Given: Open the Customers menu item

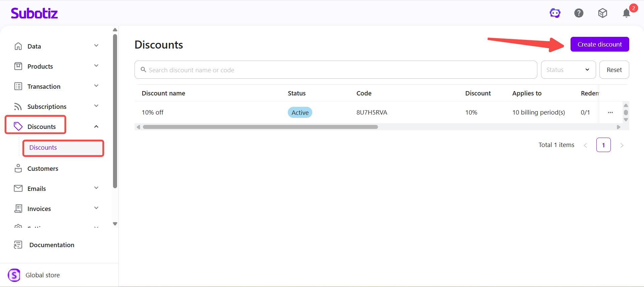Looking at the screenshot, I should (x=43, y=168).
